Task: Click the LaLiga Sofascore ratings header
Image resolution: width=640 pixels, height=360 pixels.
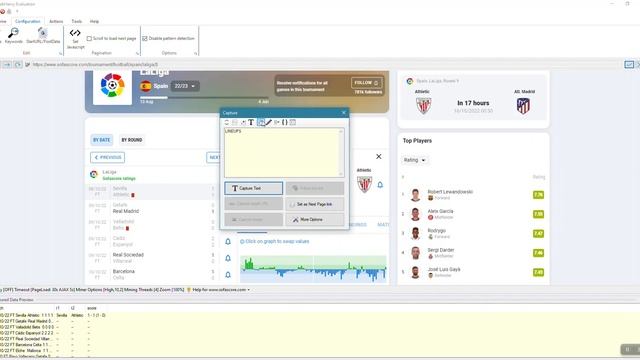Action: [x=119, y=175]
